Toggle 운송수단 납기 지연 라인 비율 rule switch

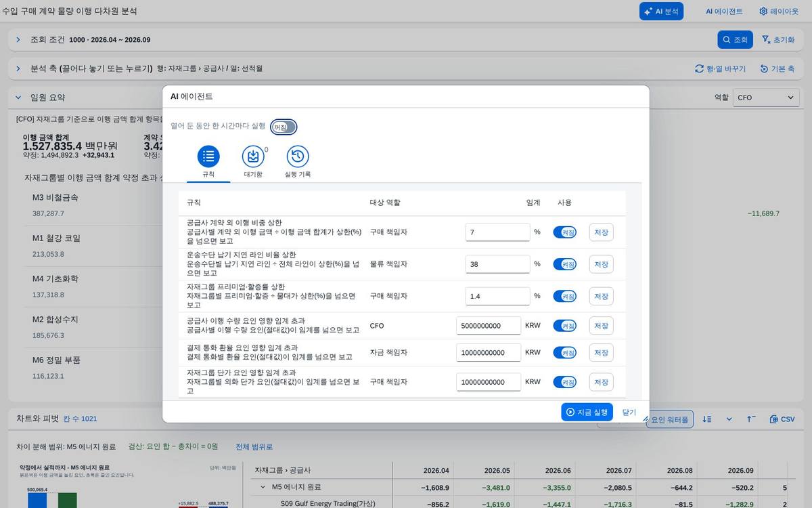tap(565, 264)
